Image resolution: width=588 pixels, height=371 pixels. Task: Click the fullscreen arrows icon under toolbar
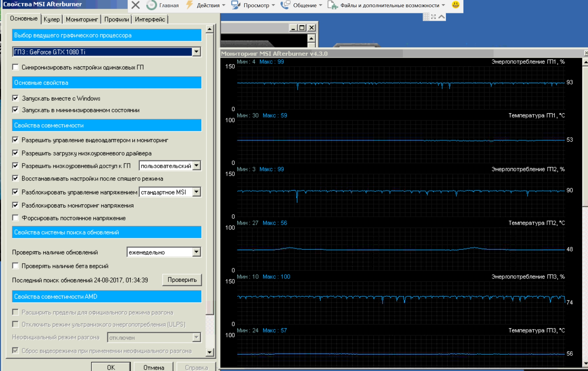click(434, 17)
